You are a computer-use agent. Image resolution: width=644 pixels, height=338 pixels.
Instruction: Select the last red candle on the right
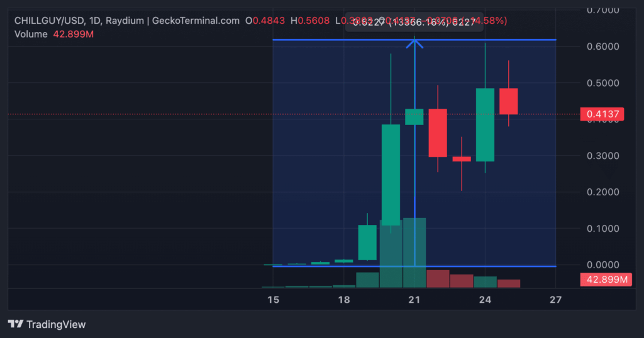point(508,101)
